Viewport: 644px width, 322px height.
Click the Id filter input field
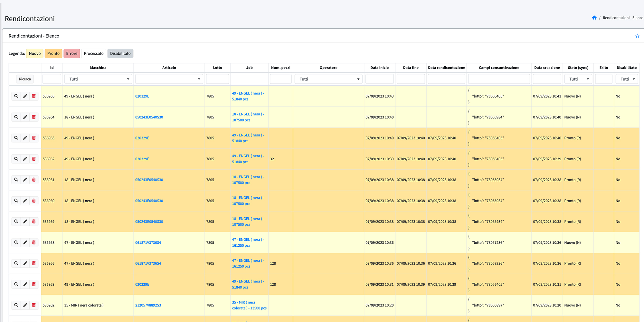52,79
